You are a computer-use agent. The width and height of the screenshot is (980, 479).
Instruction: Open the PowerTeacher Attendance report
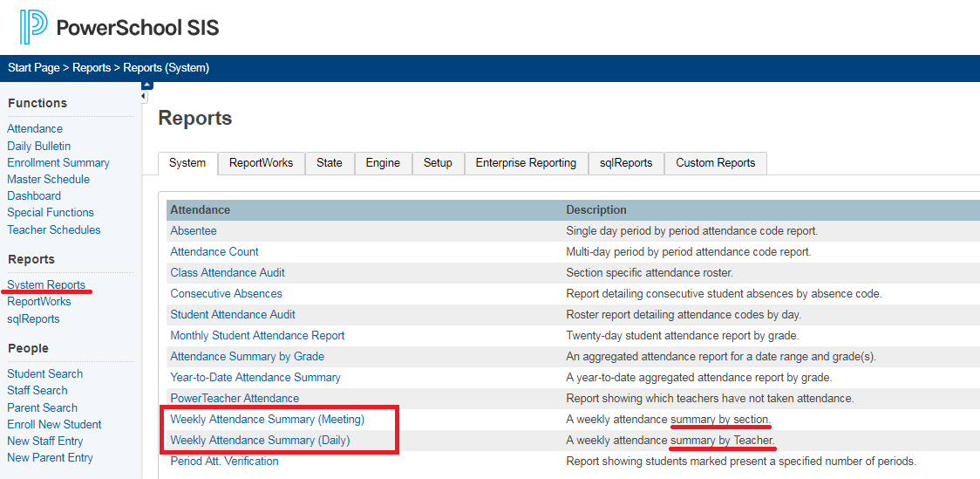(235, 399)
